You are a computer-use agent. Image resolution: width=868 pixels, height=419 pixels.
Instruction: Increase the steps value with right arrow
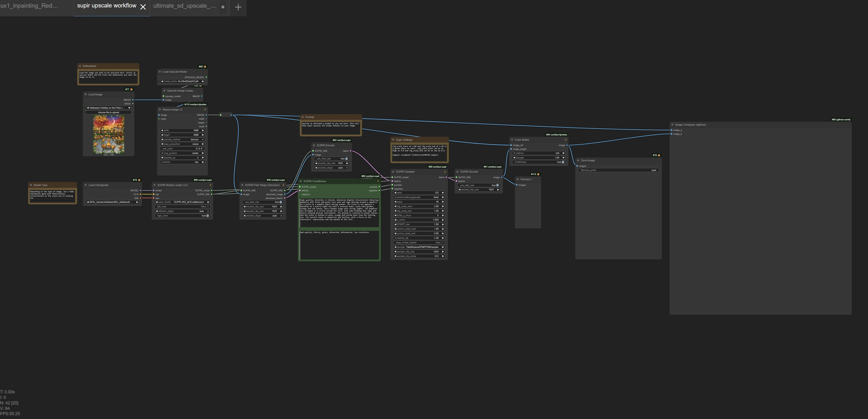(x=443, y=202)
